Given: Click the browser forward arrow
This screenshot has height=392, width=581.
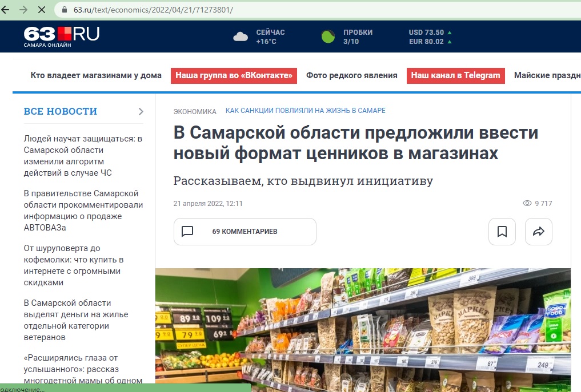Looking at the screenshot, I should [x=23, y=10].
